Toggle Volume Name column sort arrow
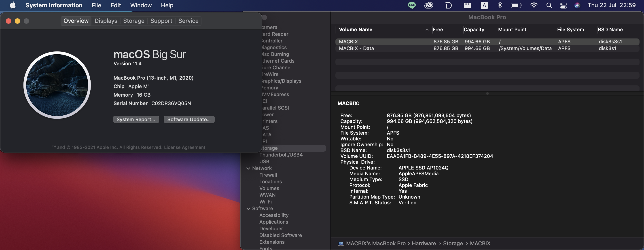644x250 pixels. (x=427, y=30)
